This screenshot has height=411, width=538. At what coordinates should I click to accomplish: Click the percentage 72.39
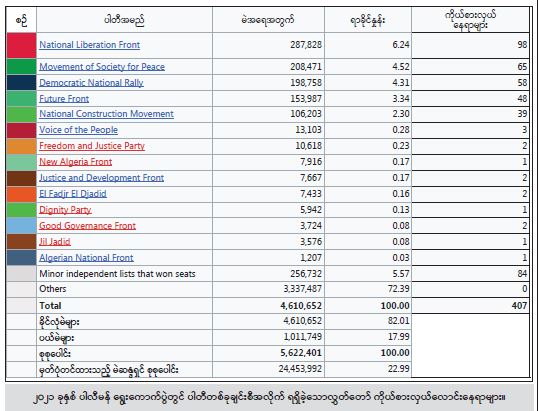399,289
